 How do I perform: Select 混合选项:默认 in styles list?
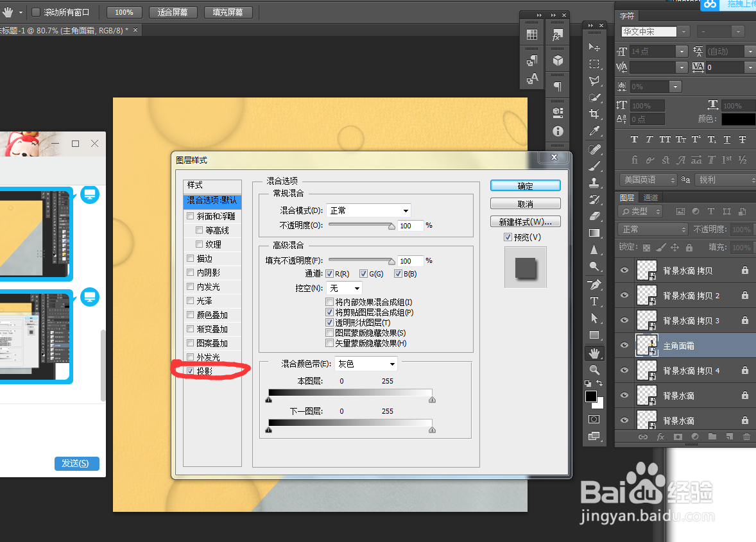point(212,200)
